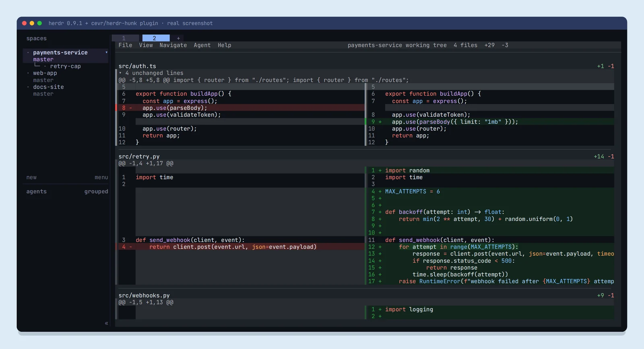Click the src/webhooks.py file header
Image resolution: width=644 pixels, height=349 pixels.
coord(144,296)
